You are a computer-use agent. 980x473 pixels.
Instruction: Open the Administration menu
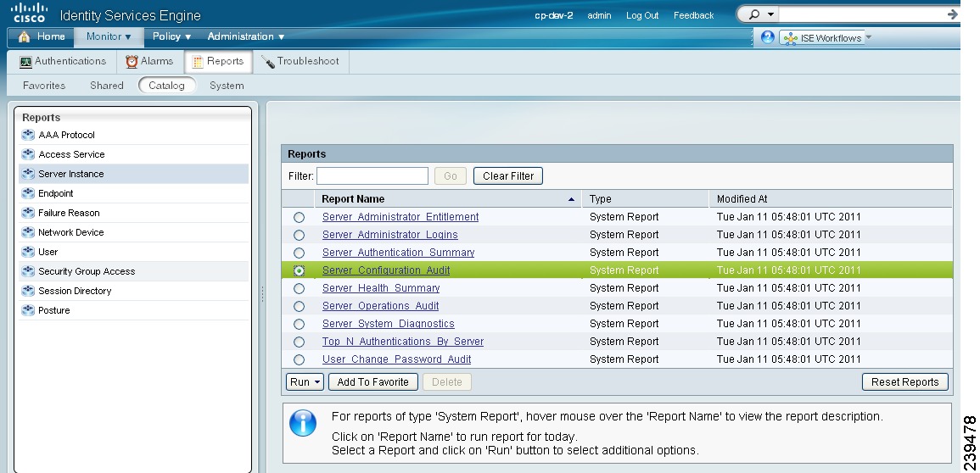click(245, 36)
